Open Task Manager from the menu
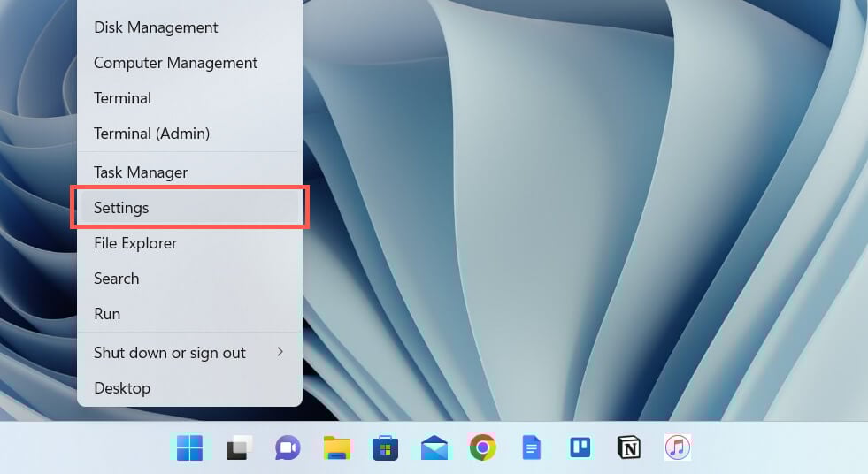The width and height of the screenshot is (868, 474). pos(189,172)
